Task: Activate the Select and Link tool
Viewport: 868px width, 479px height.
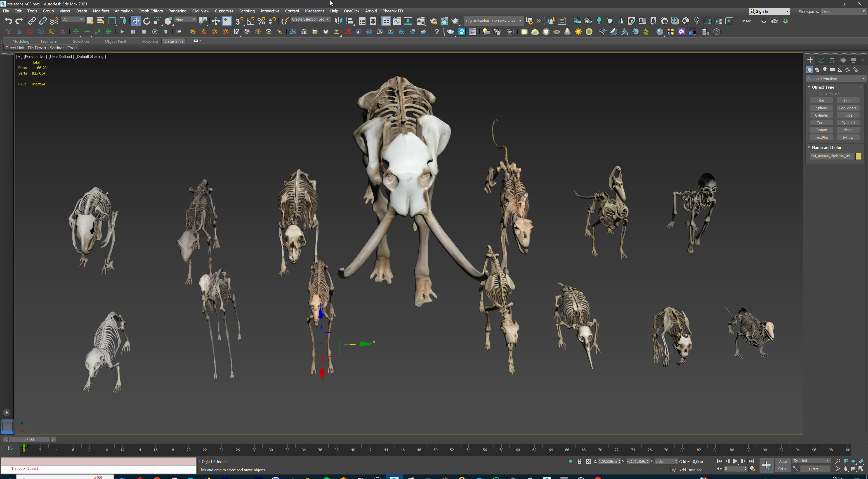Action: click(x=32, y=21)
